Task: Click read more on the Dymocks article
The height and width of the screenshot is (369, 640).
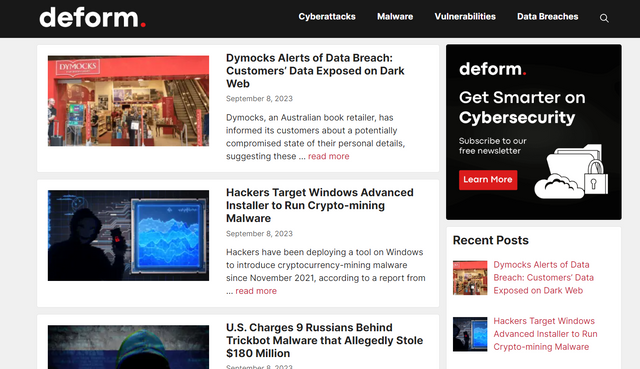Action: point(329,156)
